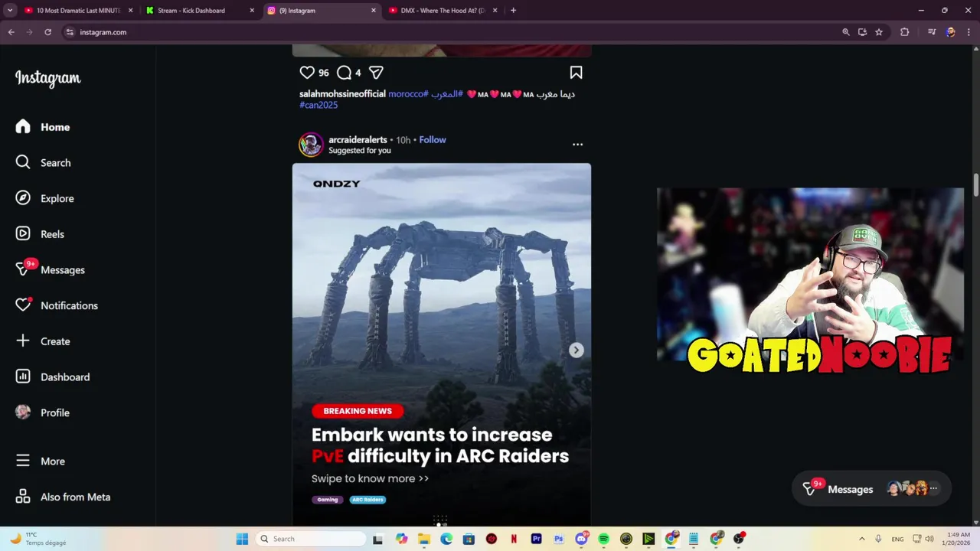Share the salahmohssineofficial post

(376, 73)
